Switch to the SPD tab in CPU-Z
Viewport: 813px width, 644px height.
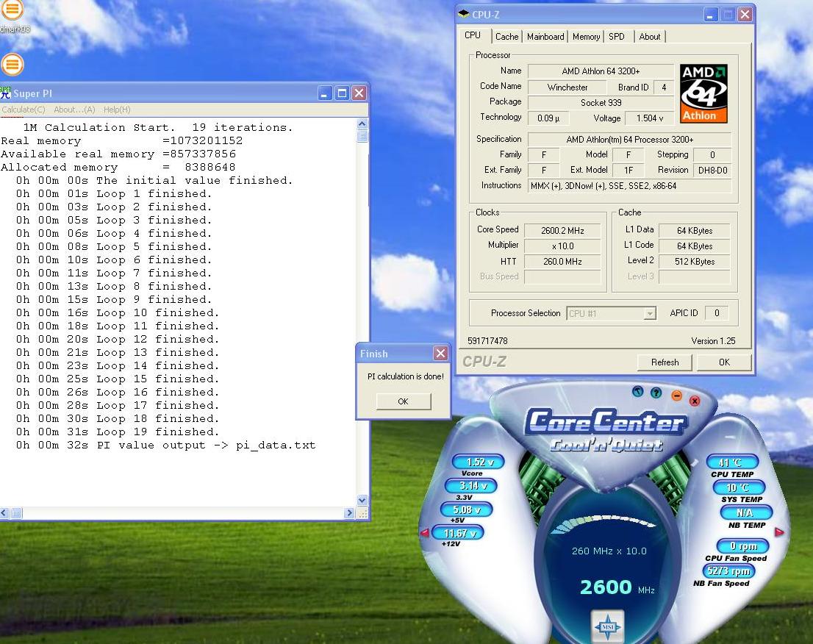coord(617,37)
